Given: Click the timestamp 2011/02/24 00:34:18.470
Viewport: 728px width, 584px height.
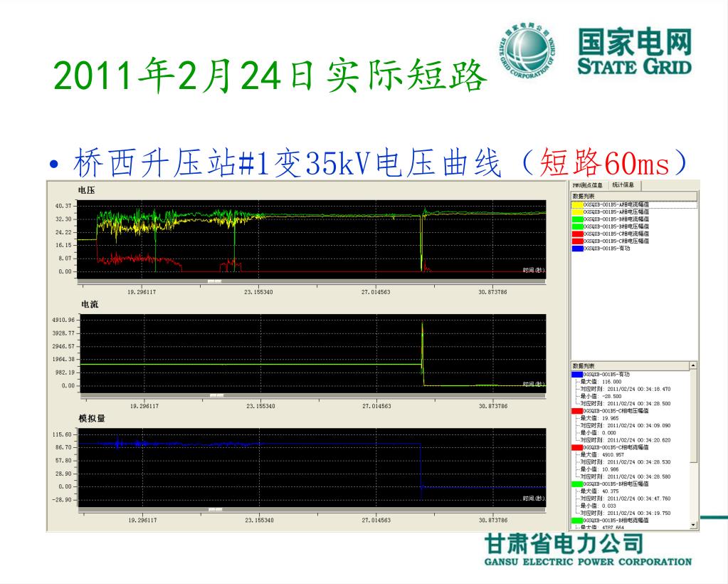Looking at the screenshot, I should tap(639, 389).
